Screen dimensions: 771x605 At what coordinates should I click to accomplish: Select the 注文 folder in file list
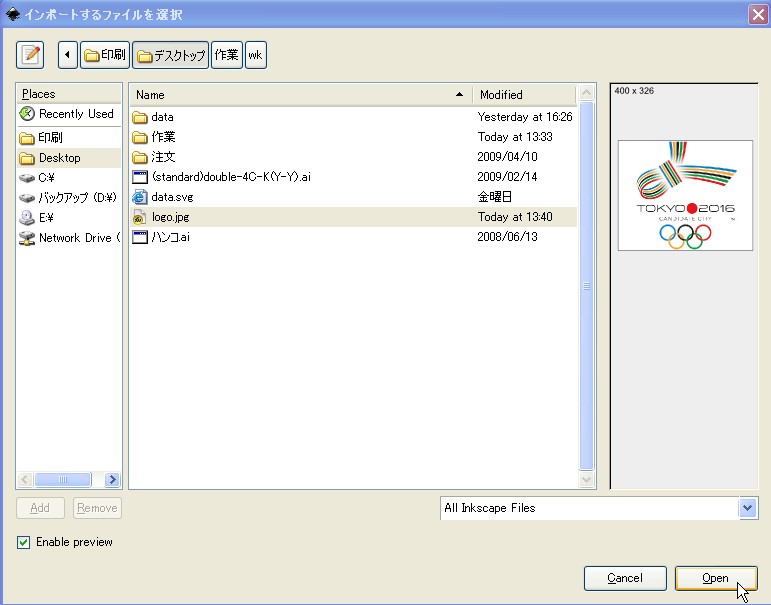[x=163, y=157]
